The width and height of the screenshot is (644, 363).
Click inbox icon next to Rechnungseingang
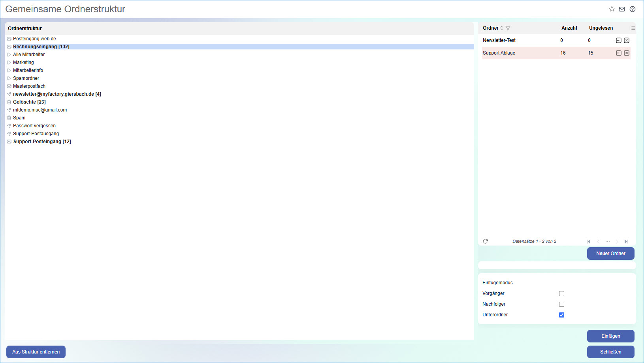tap(9, 47)
